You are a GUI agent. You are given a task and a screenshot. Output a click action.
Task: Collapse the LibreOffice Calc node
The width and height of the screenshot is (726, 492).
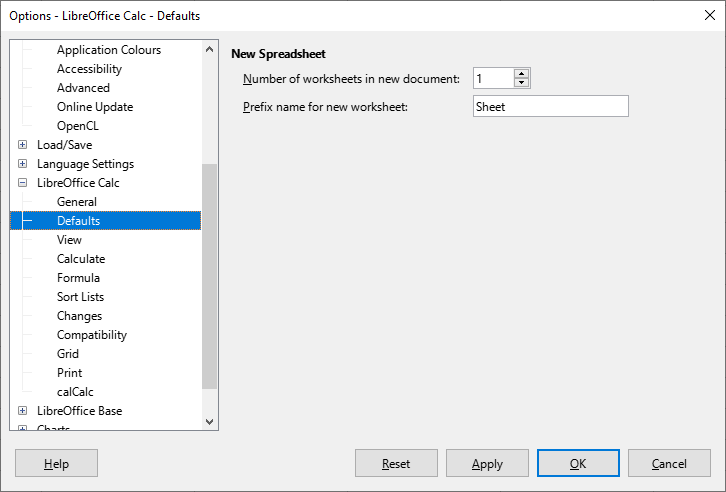click(x=22, y=183)
